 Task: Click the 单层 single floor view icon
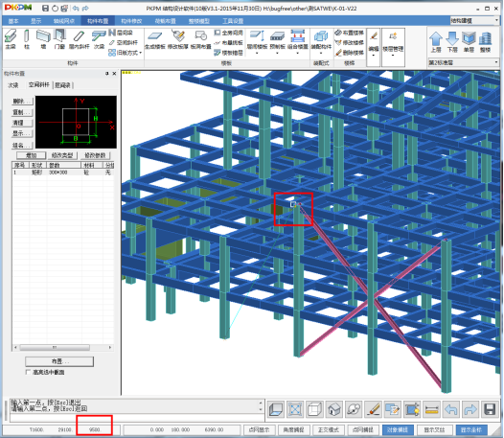469,42
